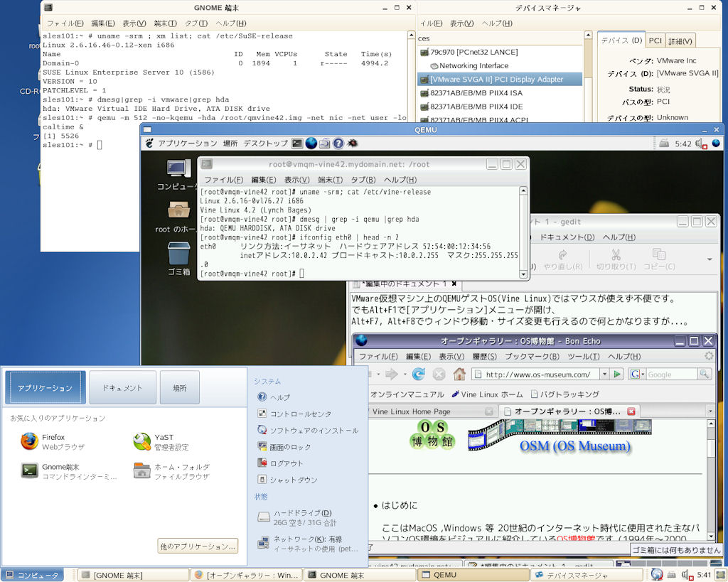Viewport: 728px width, 582px height.
Task: Open address bar history dropdown in Bon Echo
Action: point(604,374)
